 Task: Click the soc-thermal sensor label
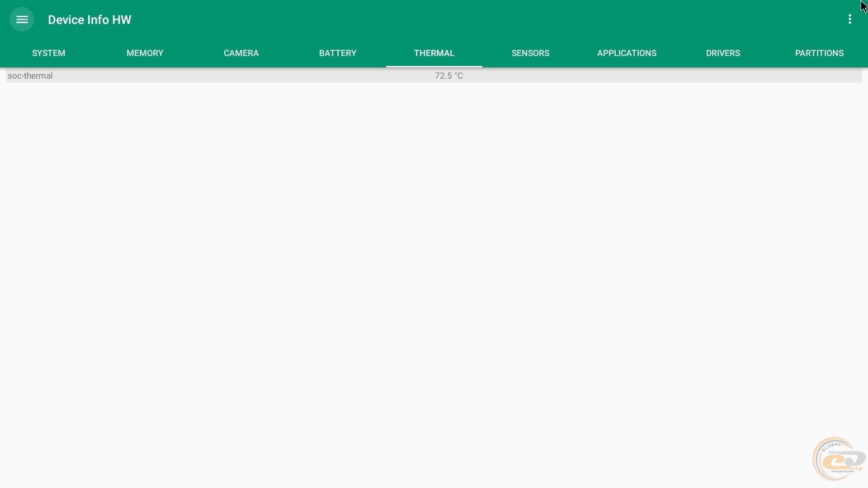(x=30, y=76)
